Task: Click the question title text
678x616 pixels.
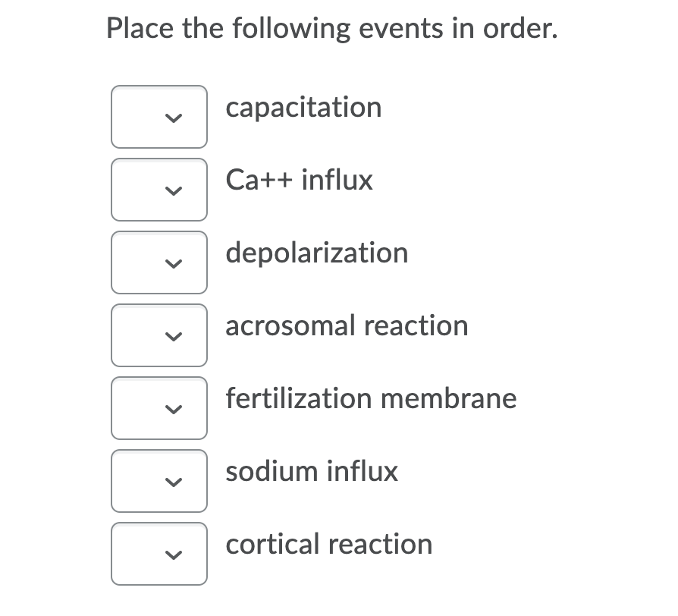Action: 331,27
